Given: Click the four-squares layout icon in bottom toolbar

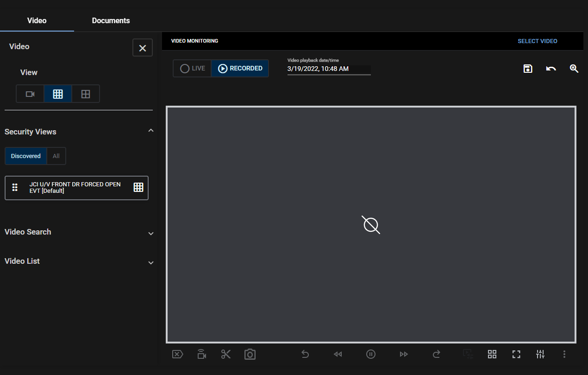Looking at the screenshot, I should pyautogui.click(x=492, y=354).
